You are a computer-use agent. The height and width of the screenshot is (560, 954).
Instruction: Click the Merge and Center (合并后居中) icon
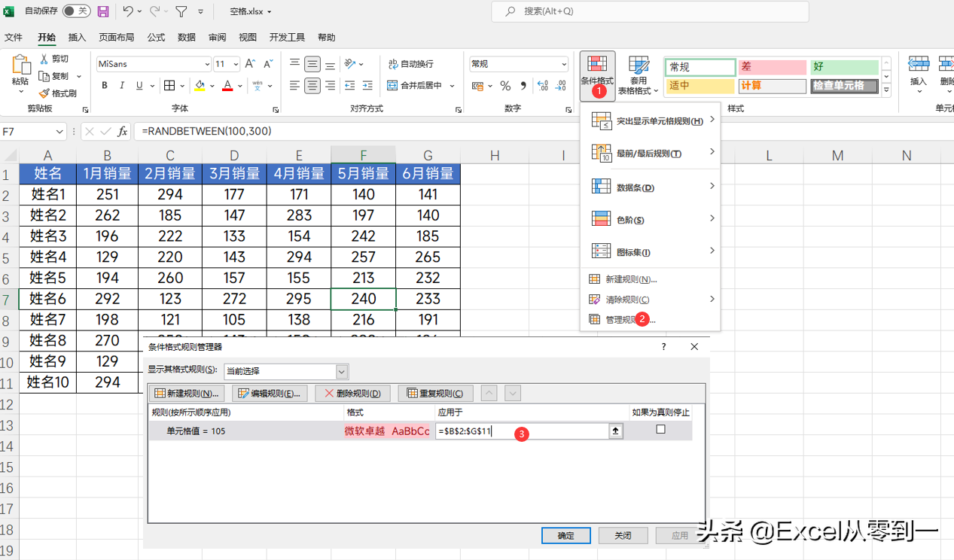click(392, 86)
